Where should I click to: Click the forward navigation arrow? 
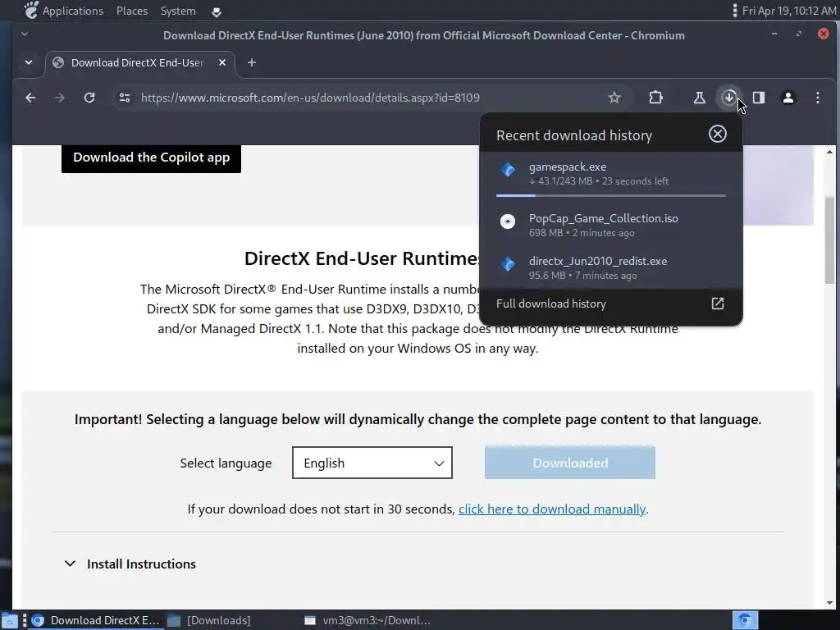pos(59,98)
